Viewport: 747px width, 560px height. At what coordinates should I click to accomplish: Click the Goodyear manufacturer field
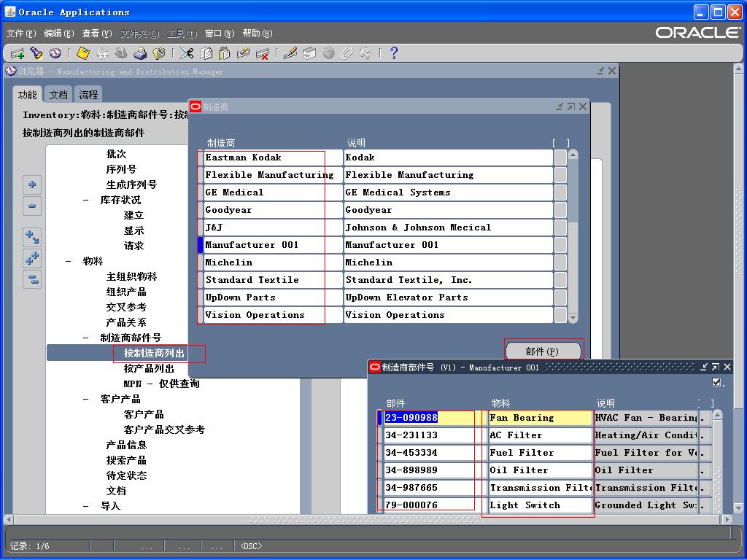[273, 210]
